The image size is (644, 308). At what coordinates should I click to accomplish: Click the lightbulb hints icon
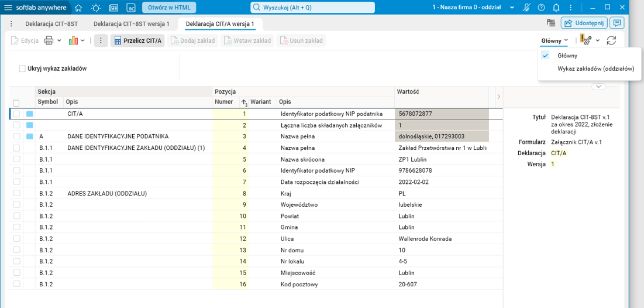[x=96, y=8]
